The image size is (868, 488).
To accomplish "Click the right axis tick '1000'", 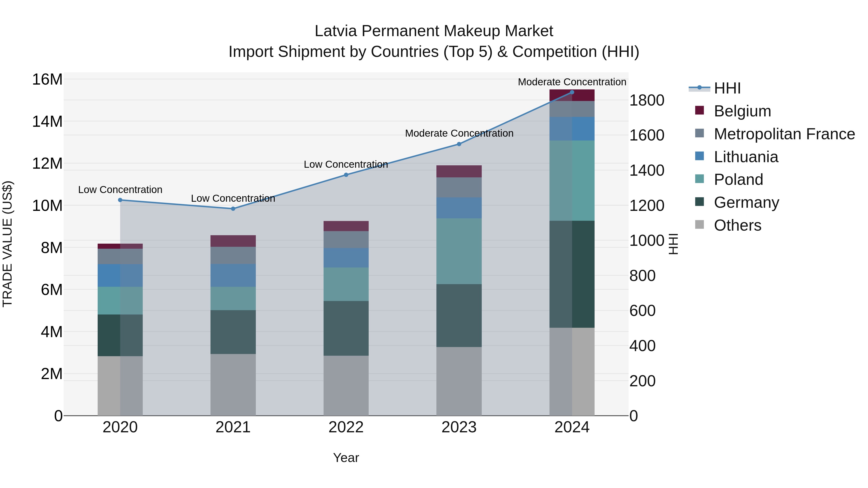I will [647, 241].
